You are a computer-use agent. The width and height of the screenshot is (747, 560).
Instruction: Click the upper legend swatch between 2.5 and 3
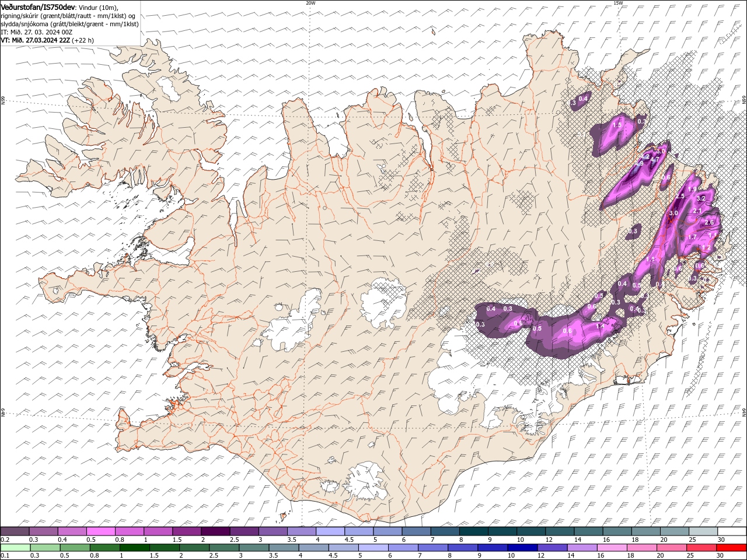[244, 531]
